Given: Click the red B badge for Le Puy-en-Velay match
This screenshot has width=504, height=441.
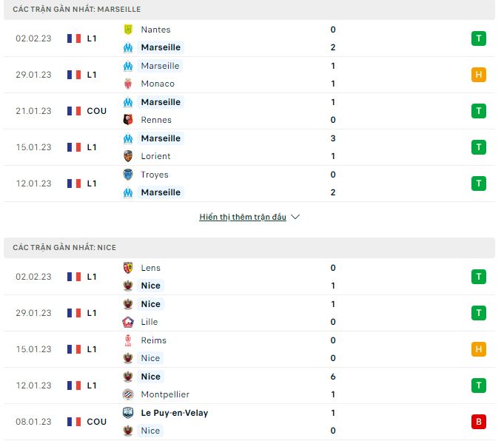Looking at the screenshot, I should (479, 422).
